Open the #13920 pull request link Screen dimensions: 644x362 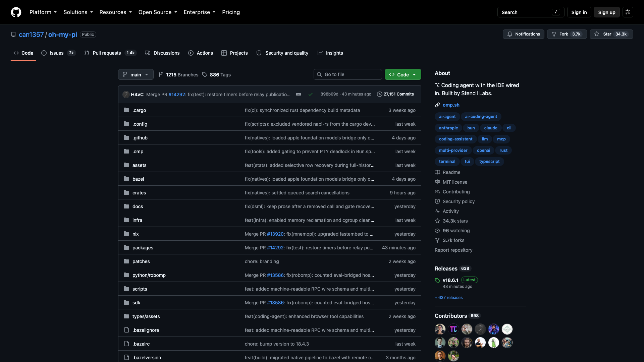[x=275, y=234]
